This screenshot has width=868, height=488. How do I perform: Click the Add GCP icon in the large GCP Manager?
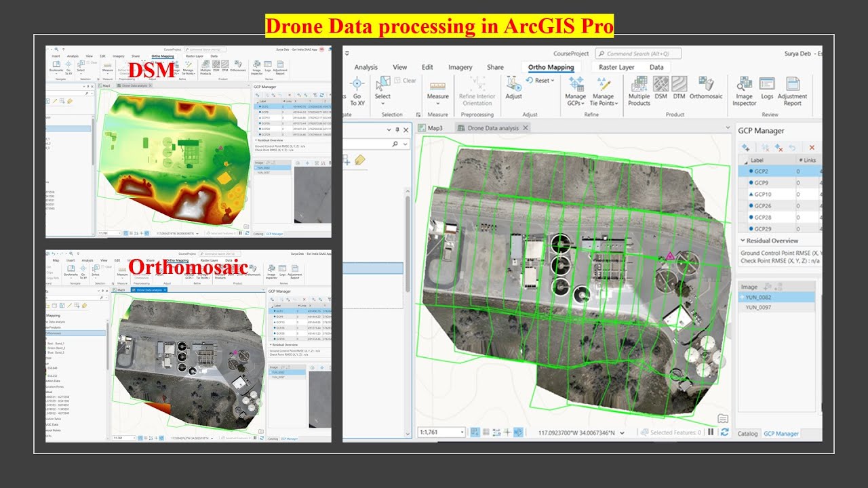click(745, 147)
